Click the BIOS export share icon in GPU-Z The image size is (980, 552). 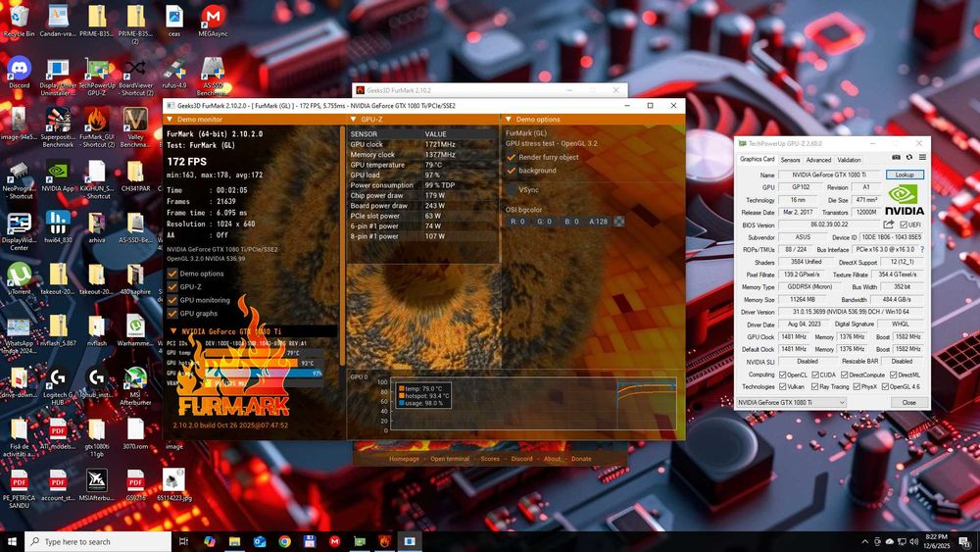[888, 224]
